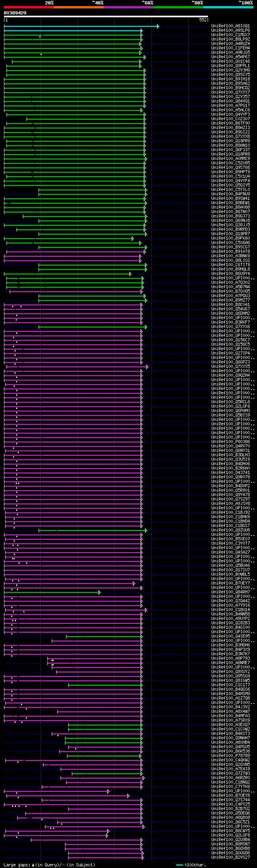This screenshot has height=868, width=257.
Task: Select the UniRef100_B8A088 label
Action: (230, 207)
